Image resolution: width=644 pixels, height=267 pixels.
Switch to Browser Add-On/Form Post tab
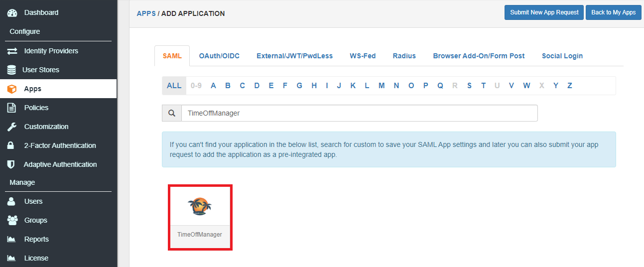(x=479, y=56)
